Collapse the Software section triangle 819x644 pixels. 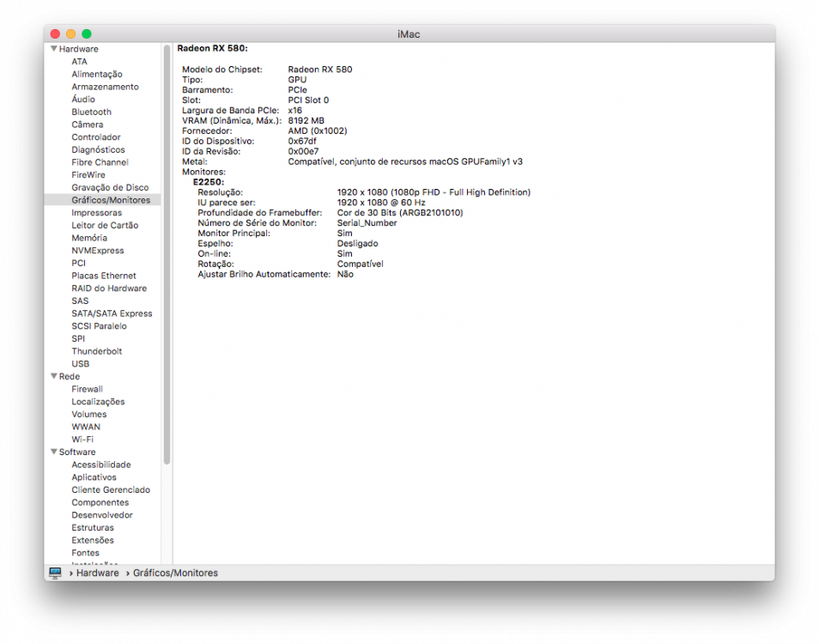pos(54,452)
